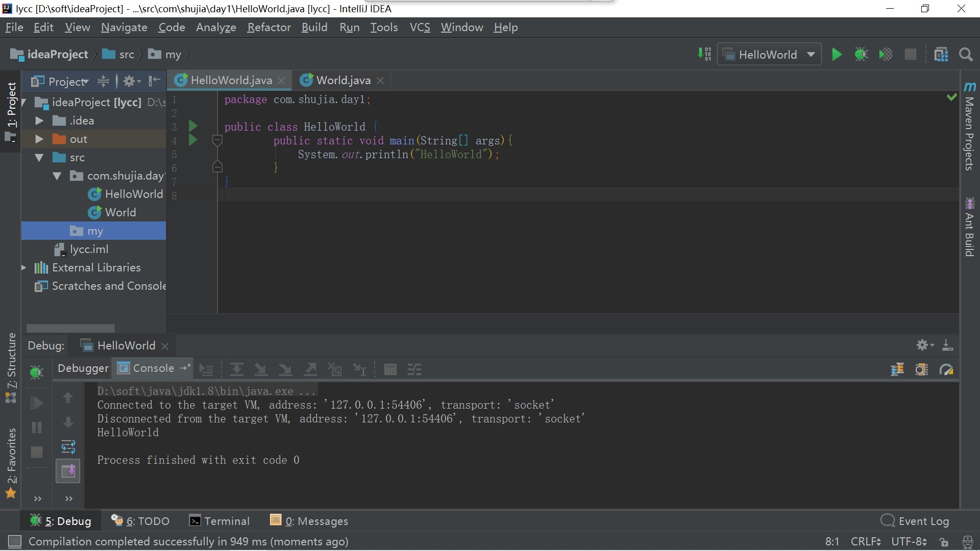
Task: Click run gutter arrow beside class HelloWorld
Action: click(x=193, y=126)
